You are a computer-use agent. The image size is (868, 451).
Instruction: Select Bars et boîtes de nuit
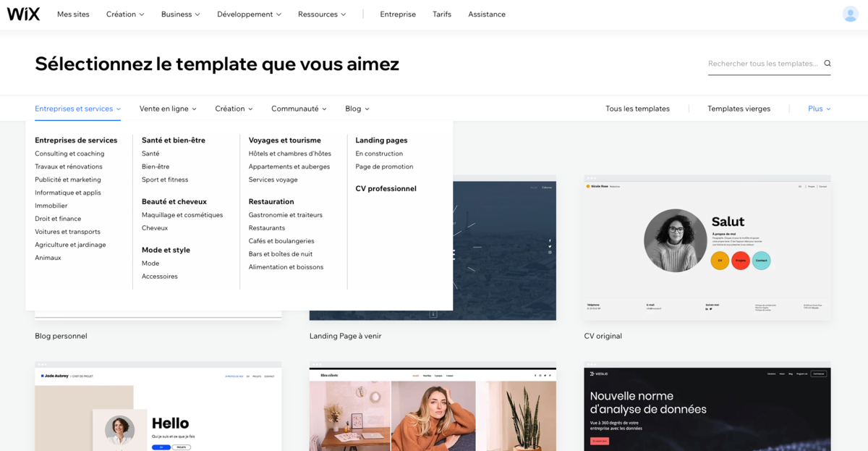click(x=281, y=254)
